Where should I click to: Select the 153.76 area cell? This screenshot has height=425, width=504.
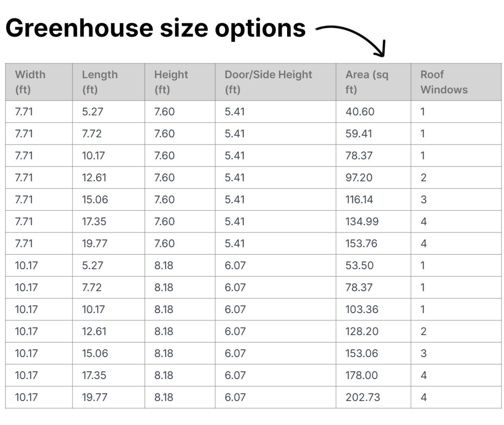point(361,243)
